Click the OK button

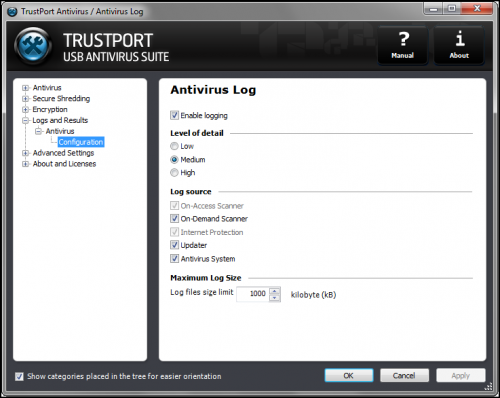[x=349, y=376]
